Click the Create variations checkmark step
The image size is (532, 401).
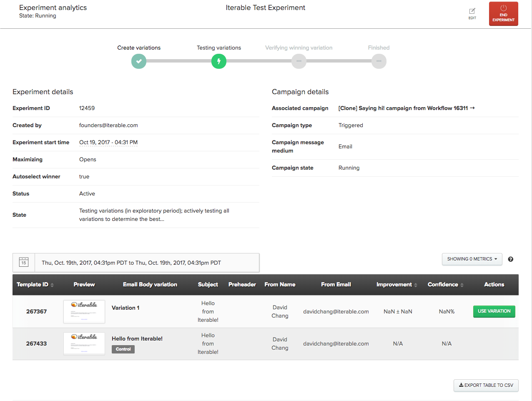click(139, 61)
